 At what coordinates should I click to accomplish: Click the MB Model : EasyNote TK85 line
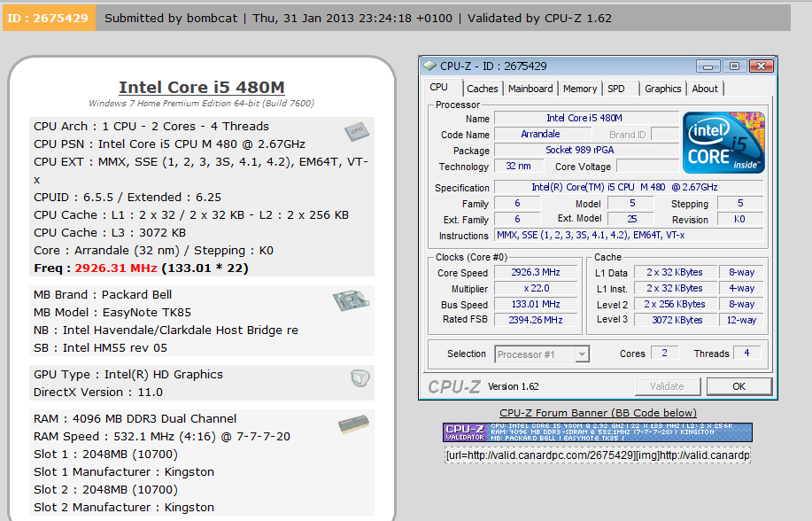point(112,313)
